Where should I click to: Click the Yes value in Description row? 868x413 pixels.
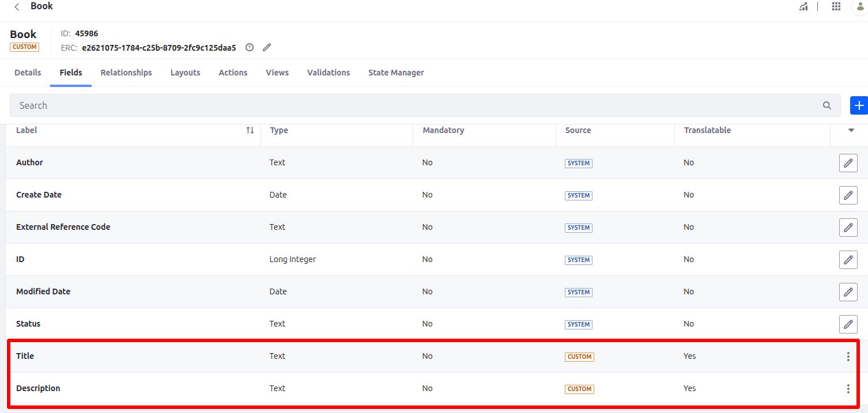689,388
